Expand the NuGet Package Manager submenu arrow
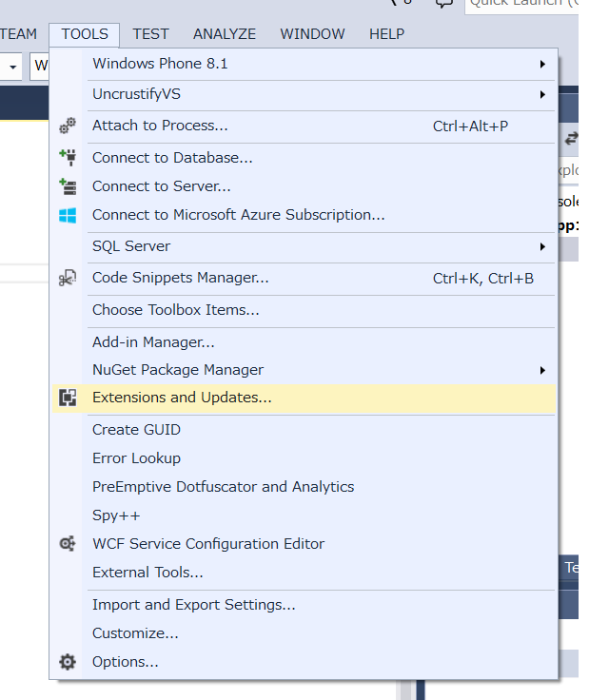The image size is (609, 700). coord(542,370)
